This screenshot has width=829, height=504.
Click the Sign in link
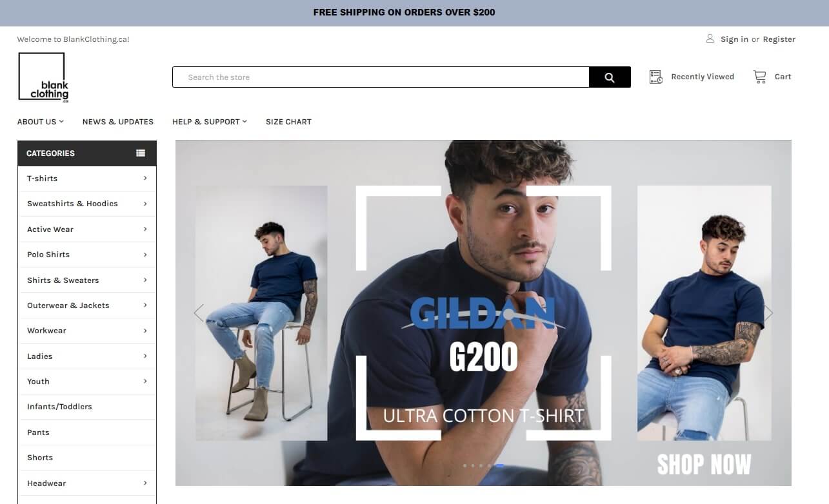[x=734, y=39]
